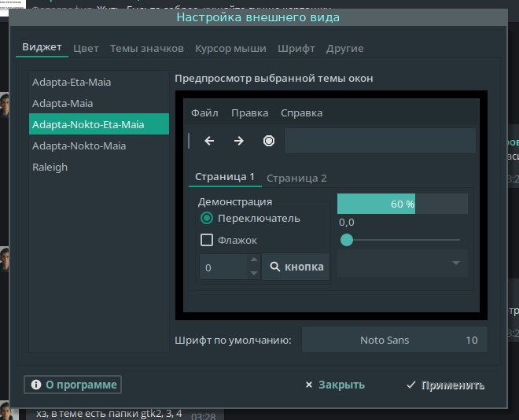The height and width of the screenshot is (420, 519).
Task: Select the Переключатель radio button
Action: pyautogui.click(x=208, y=219)
